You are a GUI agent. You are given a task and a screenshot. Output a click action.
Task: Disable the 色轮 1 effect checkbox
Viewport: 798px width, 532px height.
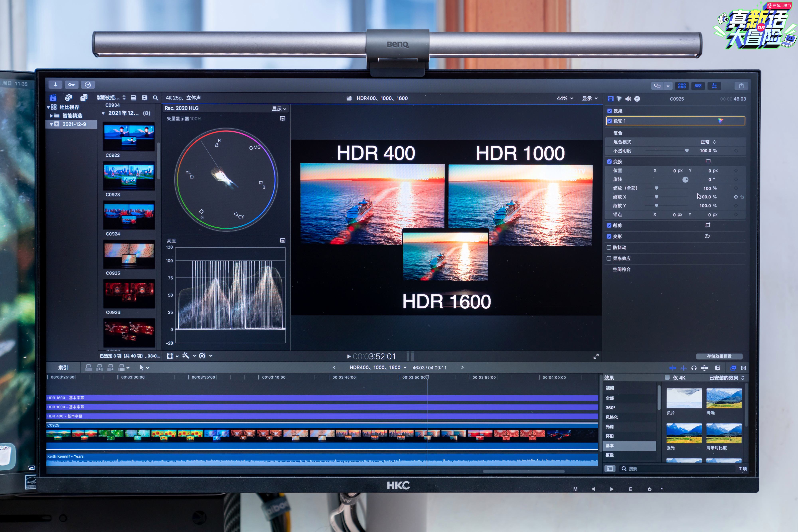[x=610, y=121]
